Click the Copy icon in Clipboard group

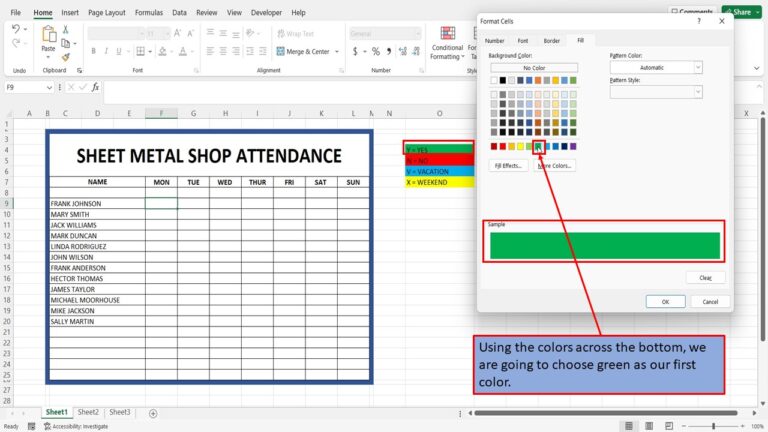tap(66, 44)
